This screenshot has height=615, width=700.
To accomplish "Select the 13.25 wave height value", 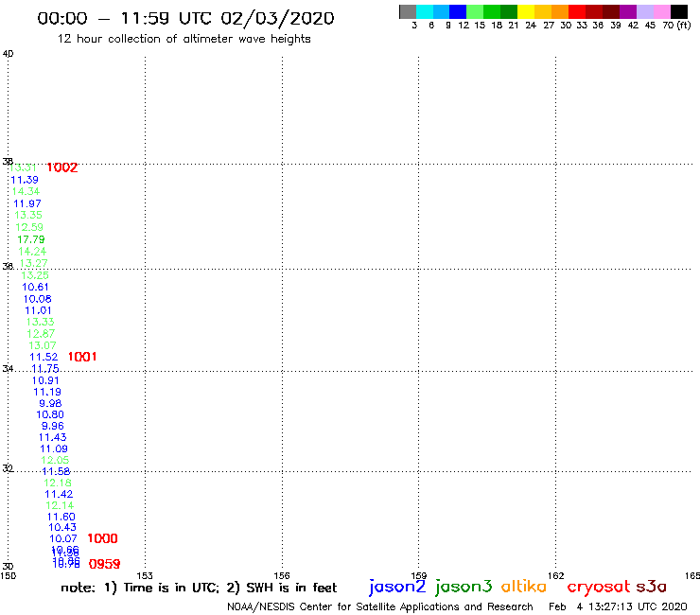I will [x=35, y=275].
